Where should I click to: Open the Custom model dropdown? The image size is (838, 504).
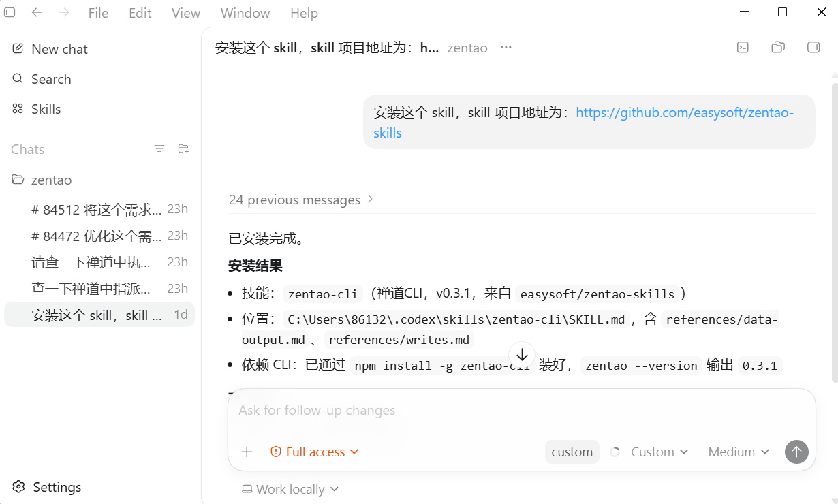[658, 452]
